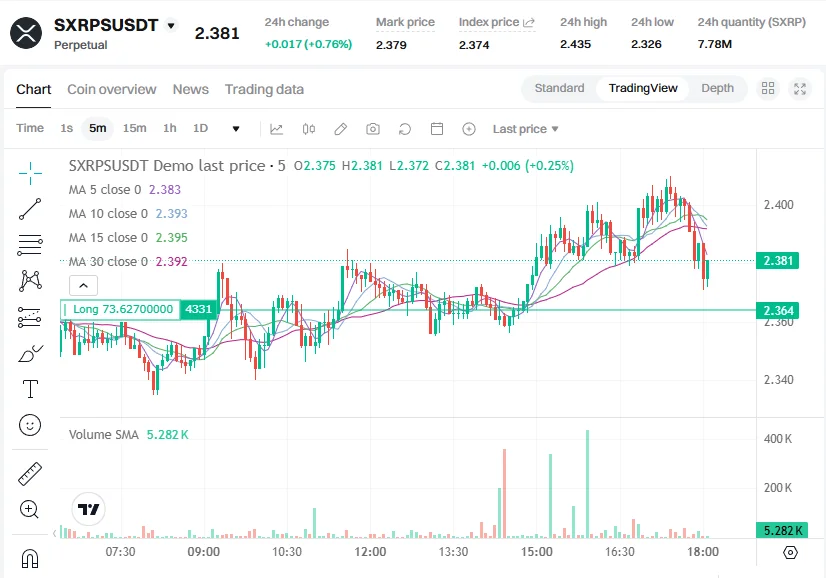This screenshot has height=578, width=826.
Task: Open the Last price type dropdown
Action: [525, 129]
